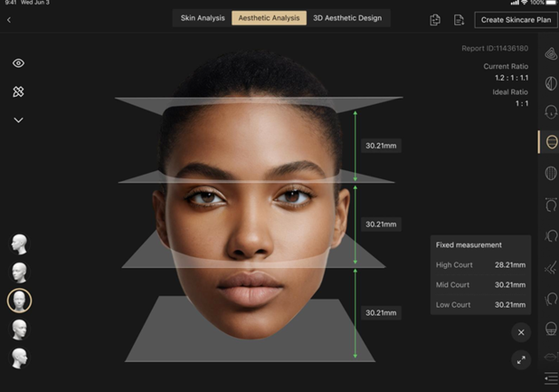Select the fourth head angle thumbnail
The height and width of the screenshot is (392, 559).
pos(19,329)
